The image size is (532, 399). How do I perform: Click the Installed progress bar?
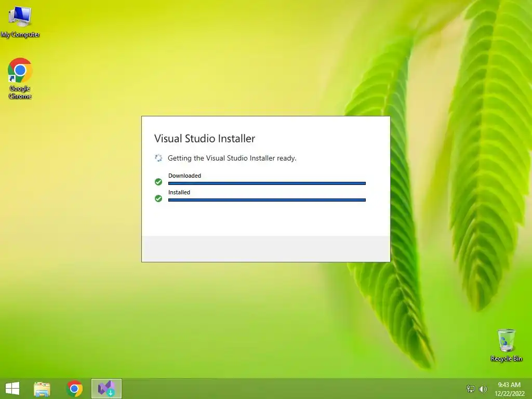[267, 200]
